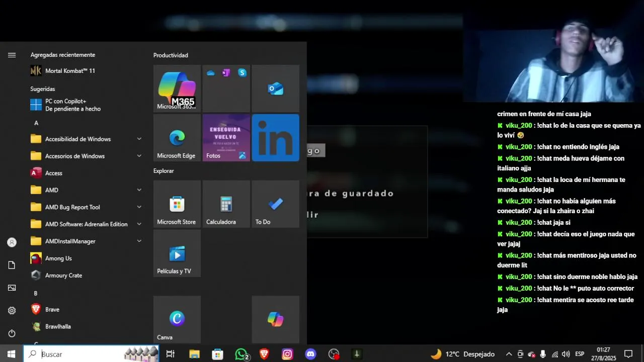This screenshot has width=644, height=362.
Task: Open Instagram from the taskbar
Action: pos(287,354)
